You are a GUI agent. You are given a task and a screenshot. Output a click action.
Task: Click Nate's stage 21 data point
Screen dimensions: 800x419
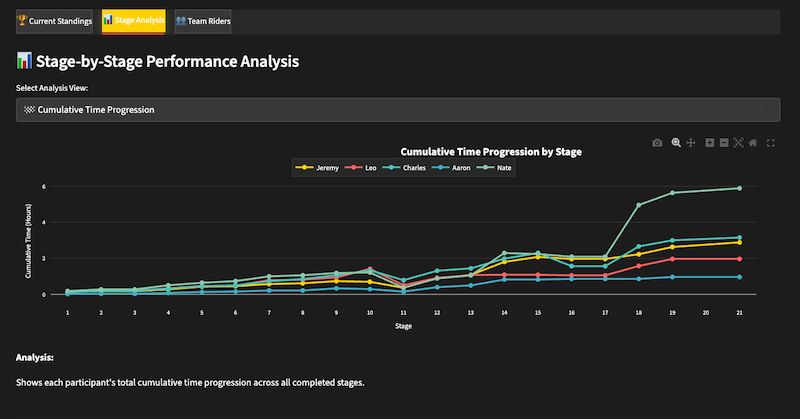point(739,188)
